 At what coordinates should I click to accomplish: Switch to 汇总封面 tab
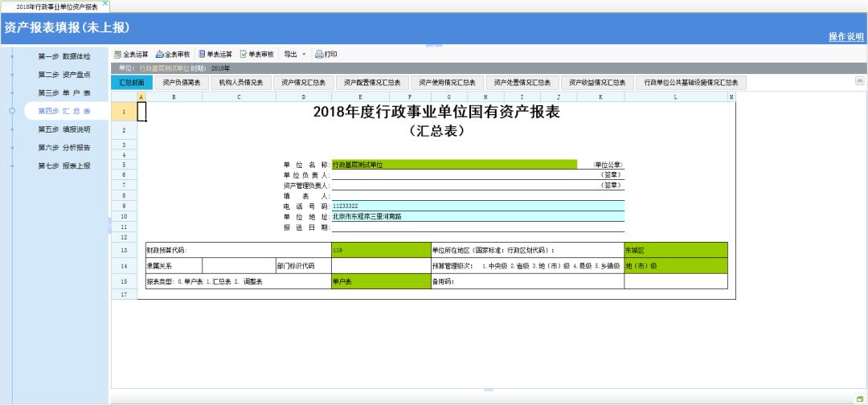[132, 83]
